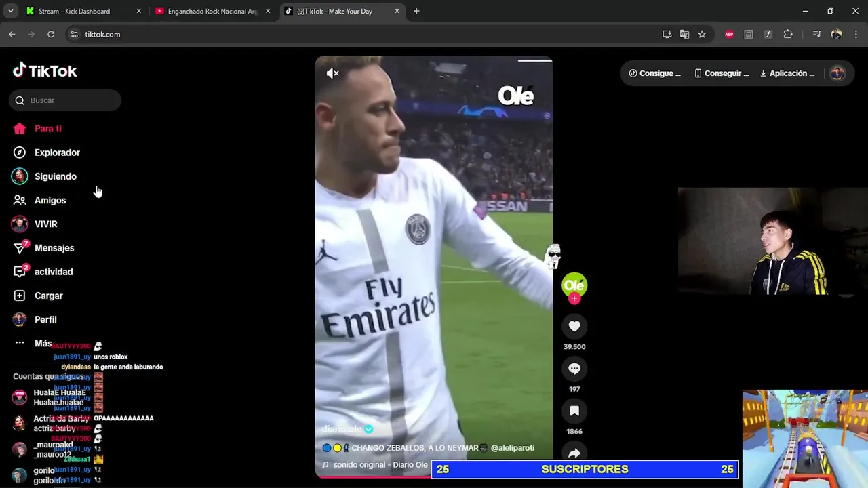This screenshot has width=868, height=488.
Task: Go forward with the browser forward arrow
Action: (31, 34)
